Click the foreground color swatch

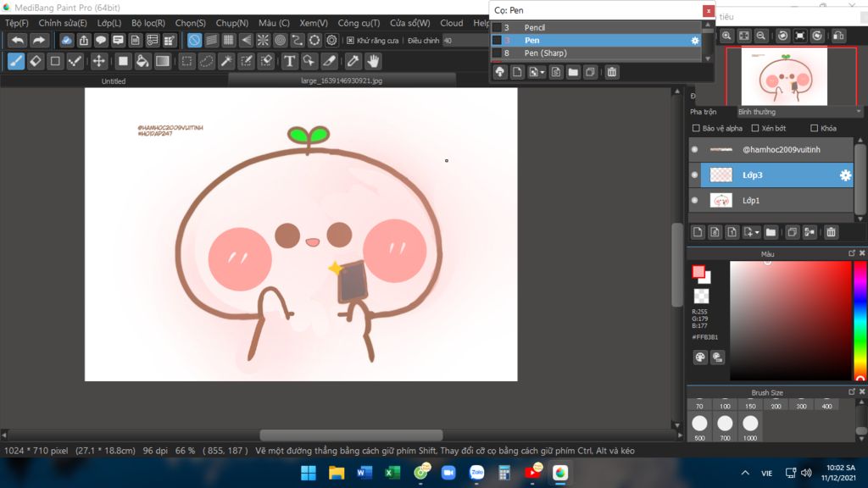pos(698,272)
